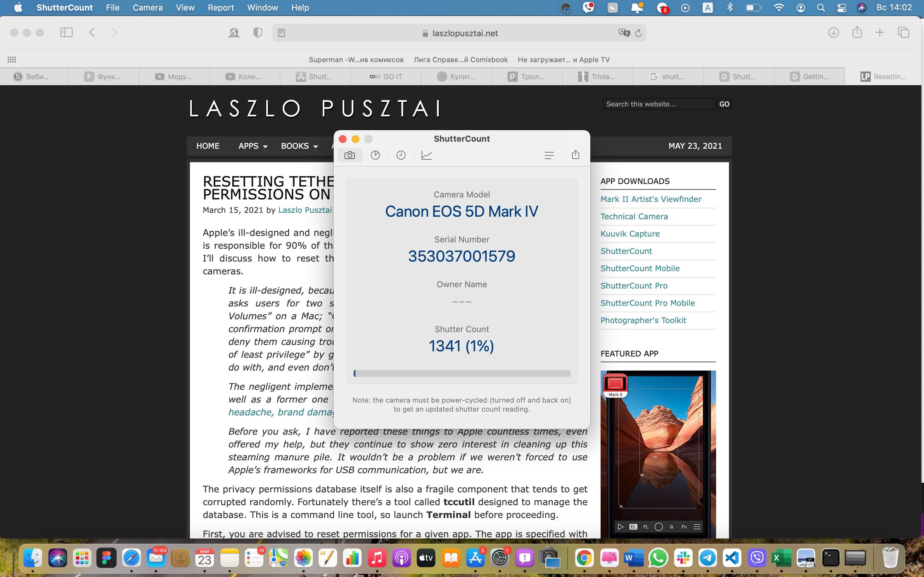Click the Serial Number field in ShutterCount
This screenshot has width=924, height=577.
click(x=462, y=256)
